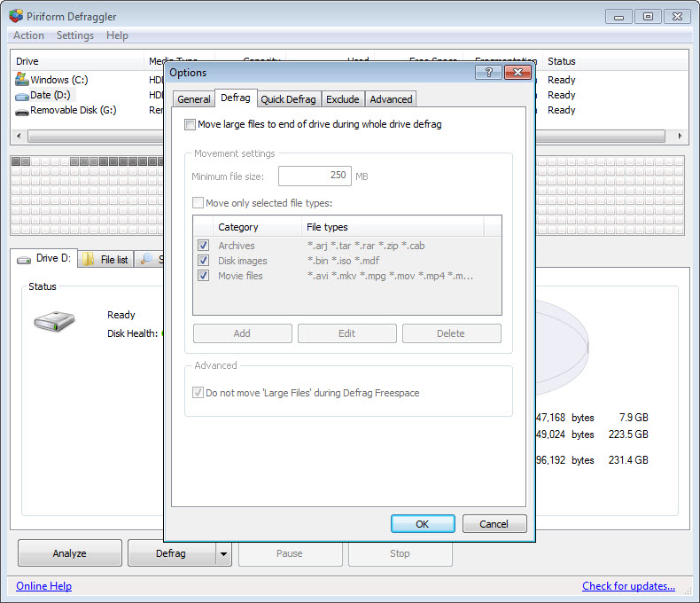Select the Movie files row text

[x=240, y=276]
